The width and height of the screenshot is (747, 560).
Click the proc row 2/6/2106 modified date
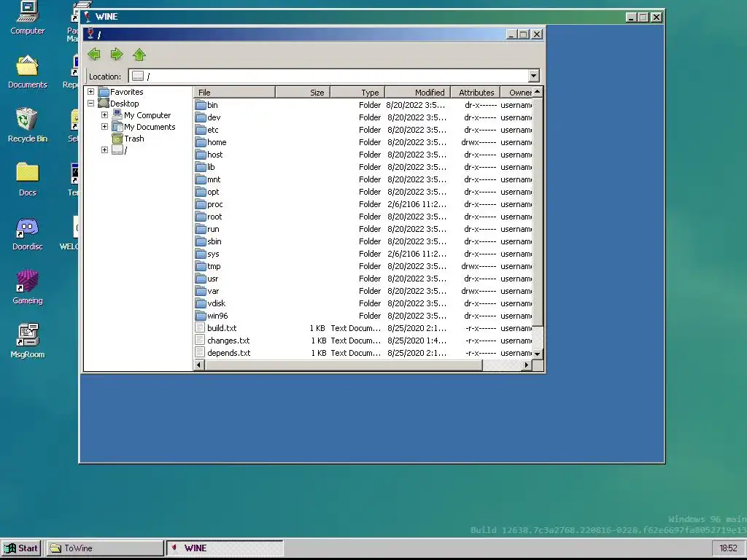(x=417, y=204)
